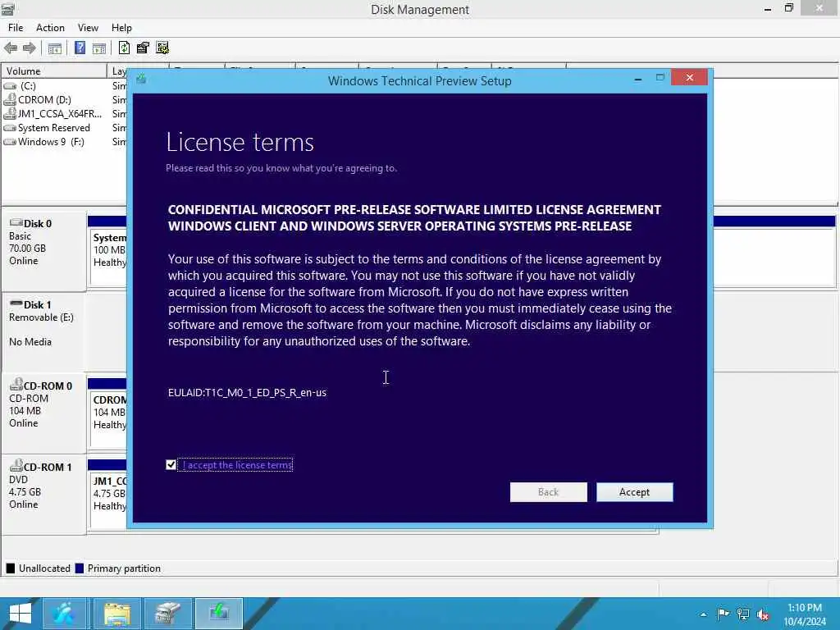Open the Windows Start button
The width and height of the screenshot is (840, 630).
(x=20, y=614)
